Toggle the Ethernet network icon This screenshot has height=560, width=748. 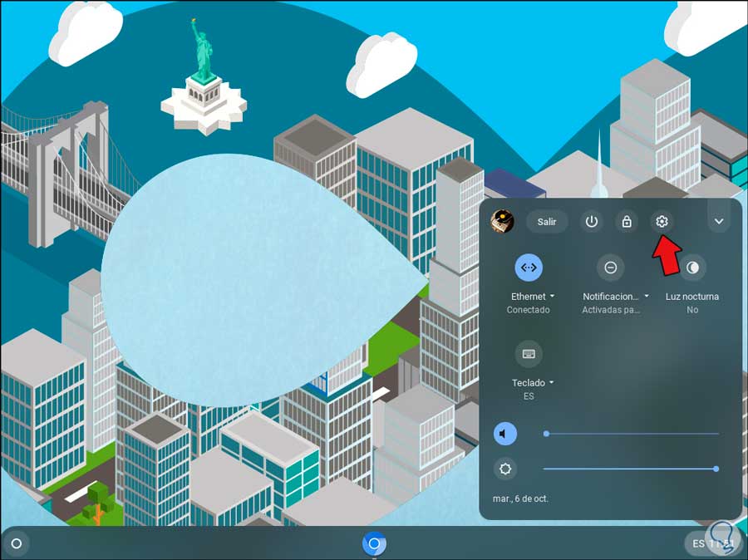coord(529,268)
